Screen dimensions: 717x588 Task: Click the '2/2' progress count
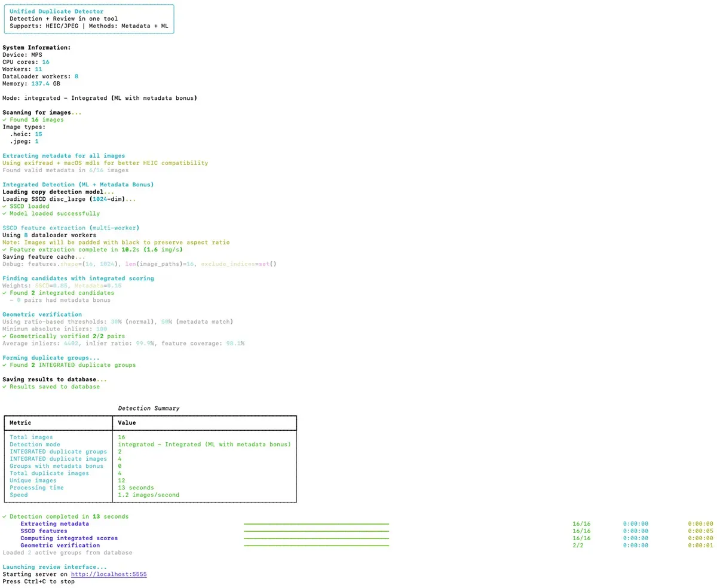click(578, 546)
